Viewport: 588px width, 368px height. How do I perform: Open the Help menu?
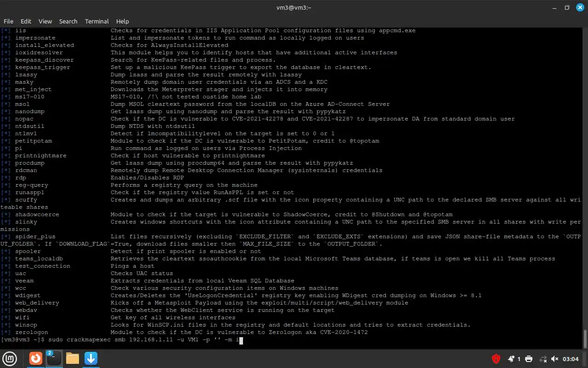tap(122, 21)
